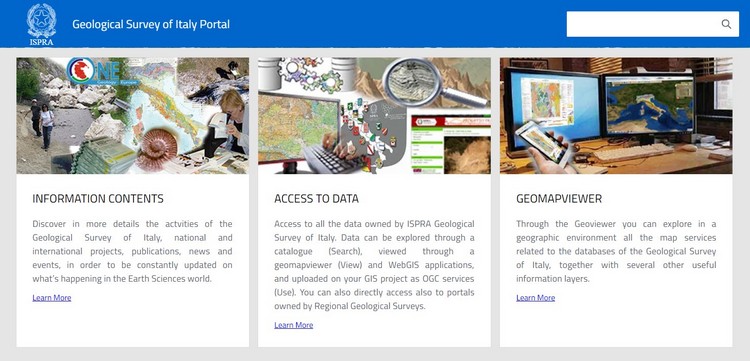Viewport: 750px width, 361px height.
Task: Click the Information Contents description paragraph
Action: (132, 251)
